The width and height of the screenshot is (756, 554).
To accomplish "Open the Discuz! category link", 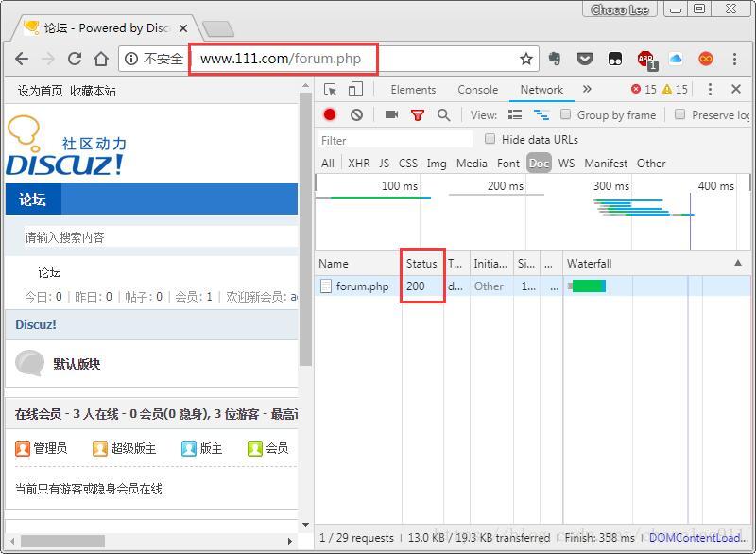I will pos(36,324).
